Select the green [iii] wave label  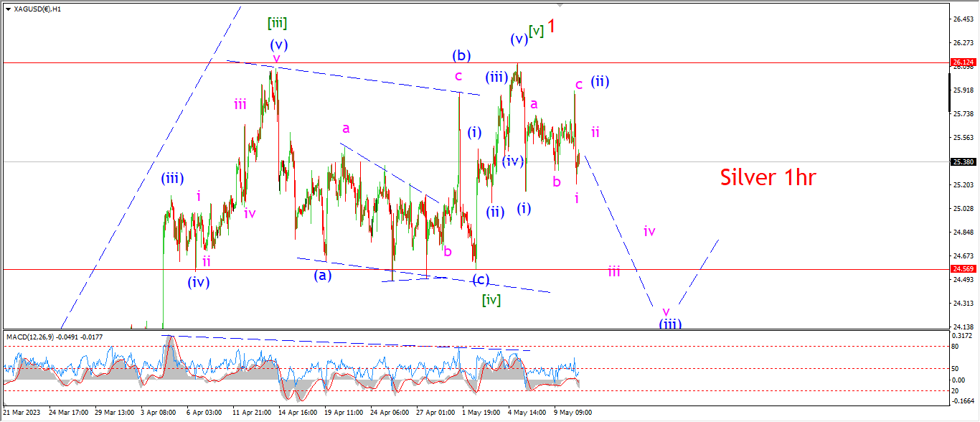[278, 23]
